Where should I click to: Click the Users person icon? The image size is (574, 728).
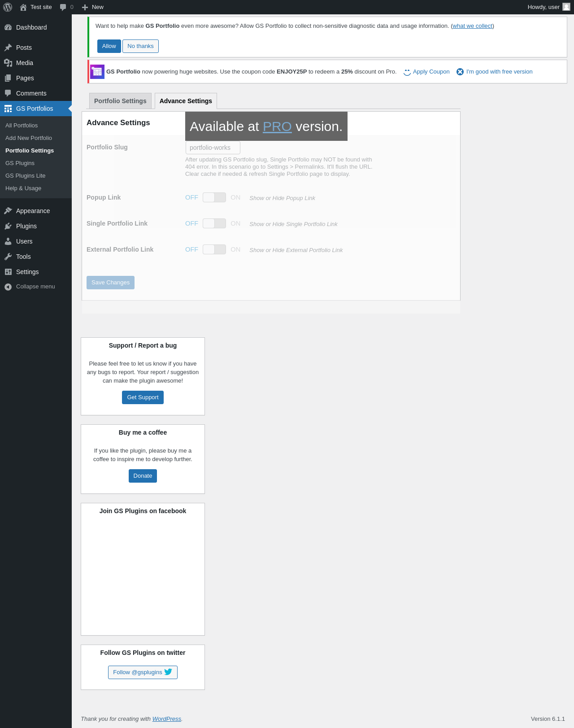pyautogui.click(x=8, y=241)
